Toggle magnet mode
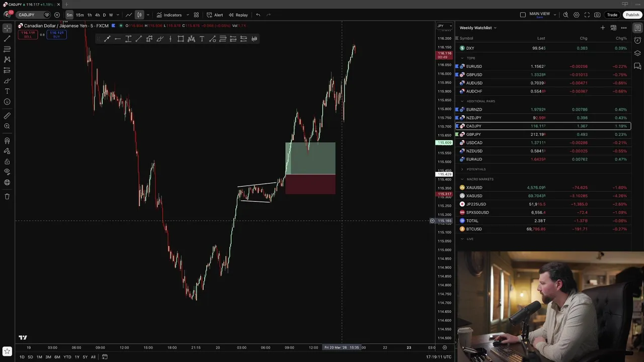Screen dimensions: 644x362 (x=7, y=141)
